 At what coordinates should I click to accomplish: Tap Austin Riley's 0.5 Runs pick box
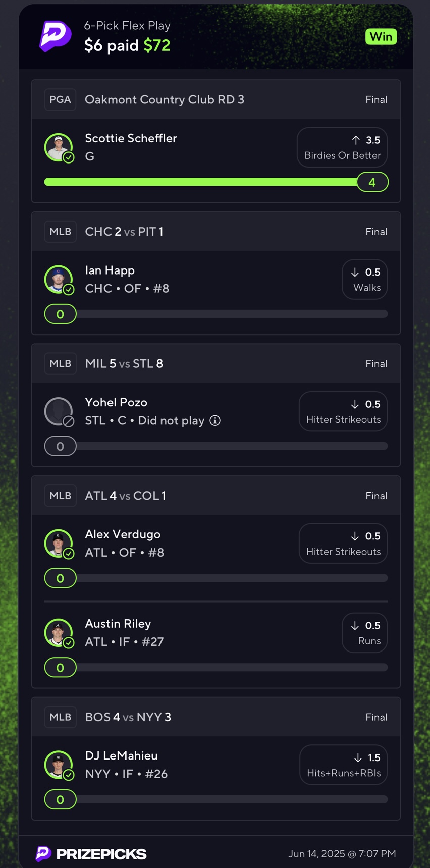(x=365, y=633)
